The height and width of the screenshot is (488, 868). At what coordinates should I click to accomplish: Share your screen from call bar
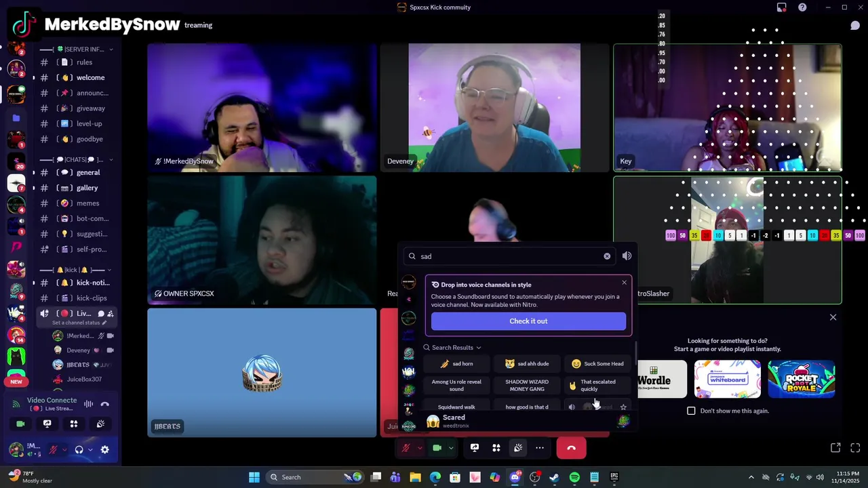(475, 448)
